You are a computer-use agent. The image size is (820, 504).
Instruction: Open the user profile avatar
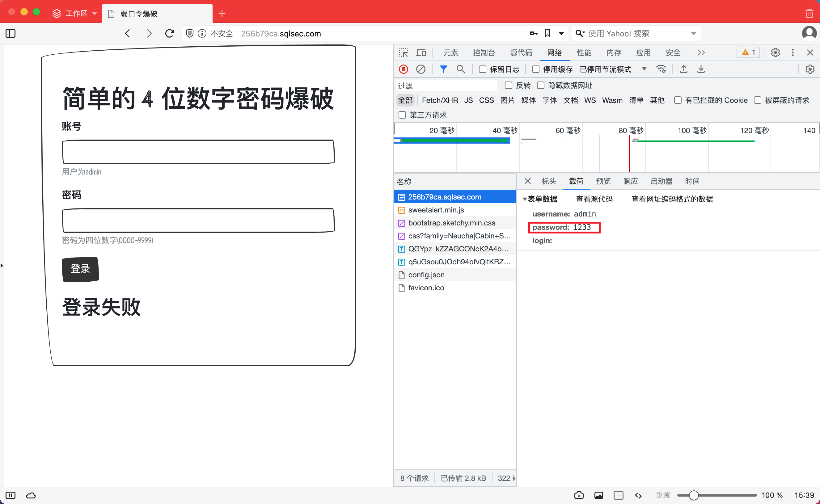click(809, 33)
